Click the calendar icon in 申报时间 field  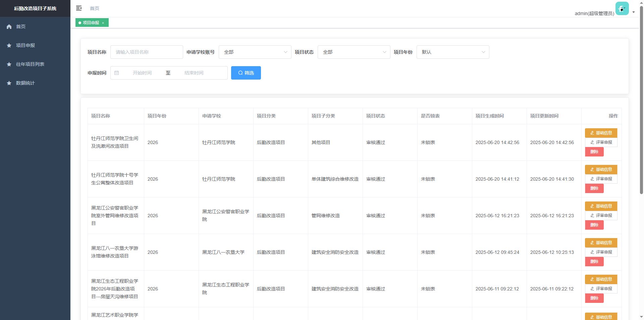point(117,73)
